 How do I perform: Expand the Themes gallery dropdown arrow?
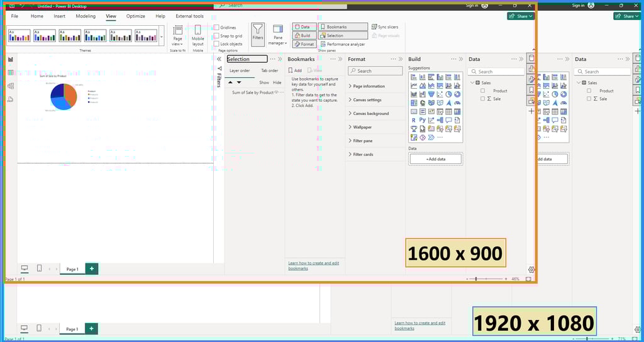coord(161,36)
